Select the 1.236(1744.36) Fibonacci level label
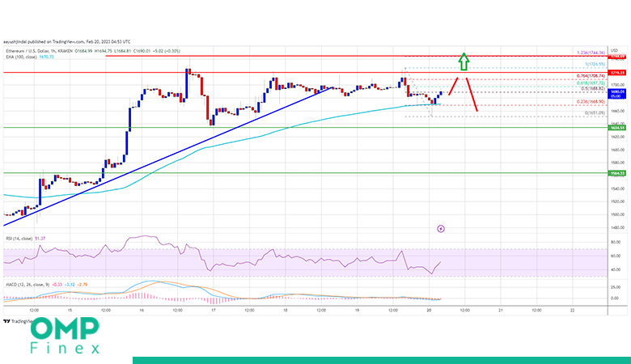This screenshot has height=364, width=631. coord(591,53)
